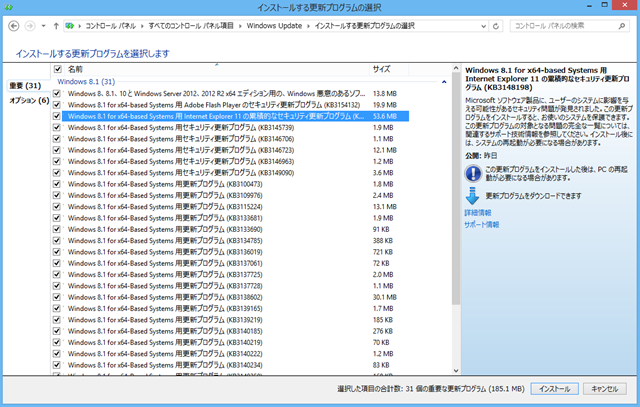The image size is (640, 407).
Task: Click the scrollbar up arrow of the update list
Action: pyautogui.click(x=456, y=69)
